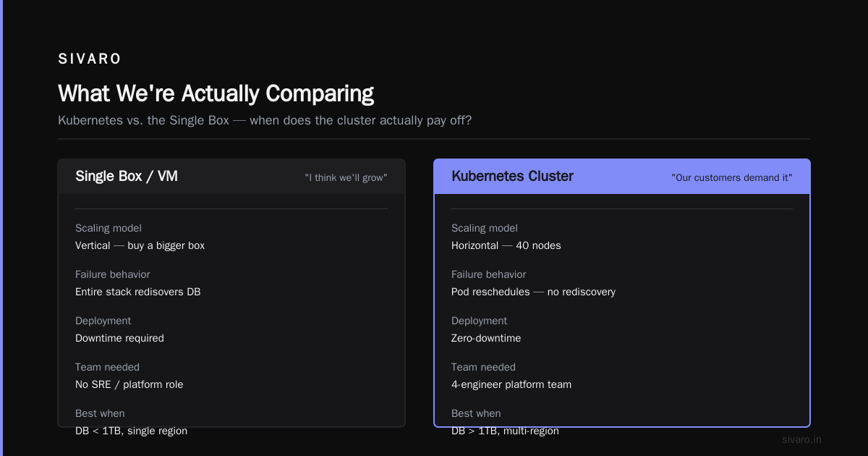The image size is (868, 456).
Task: Select the "Downtime required" value
Action: 119,338
